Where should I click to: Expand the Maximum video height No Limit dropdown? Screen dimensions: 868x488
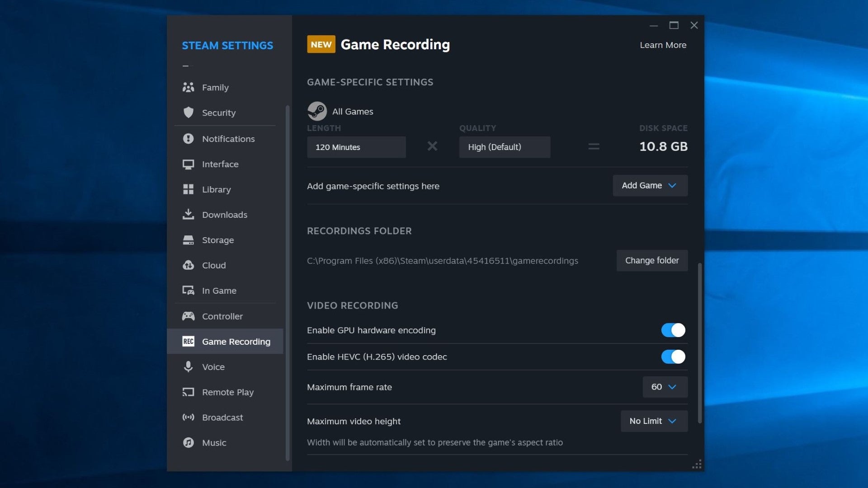pos(654,421)
